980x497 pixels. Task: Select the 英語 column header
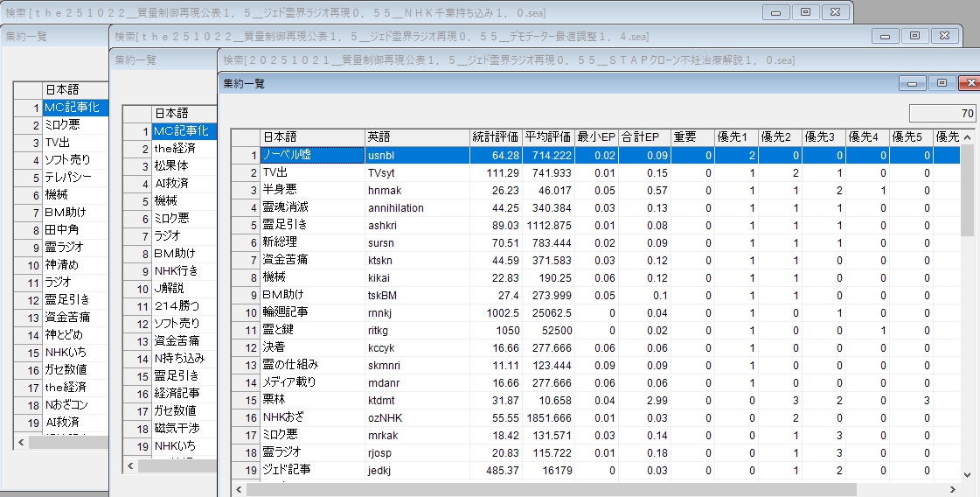[x=416, y=137]
